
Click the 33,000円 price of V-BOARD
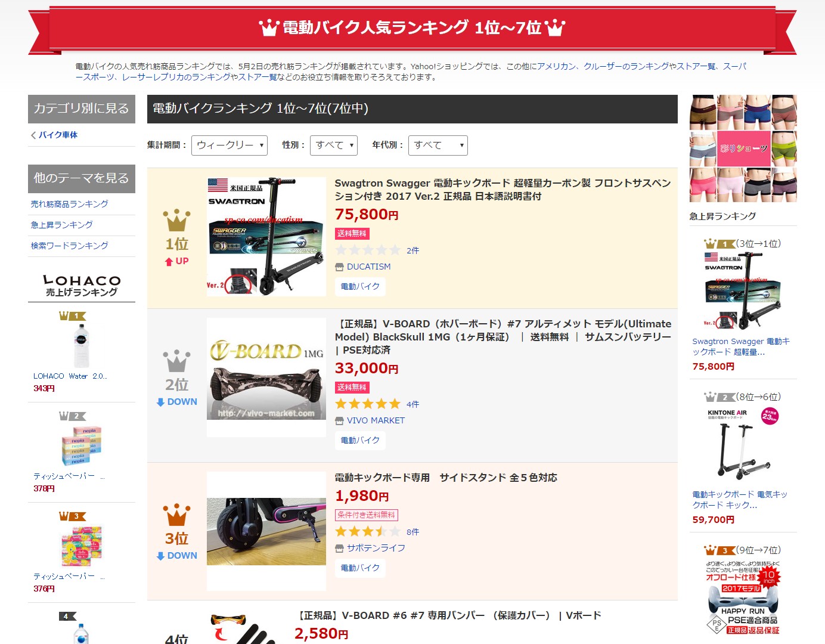(367, 369)
